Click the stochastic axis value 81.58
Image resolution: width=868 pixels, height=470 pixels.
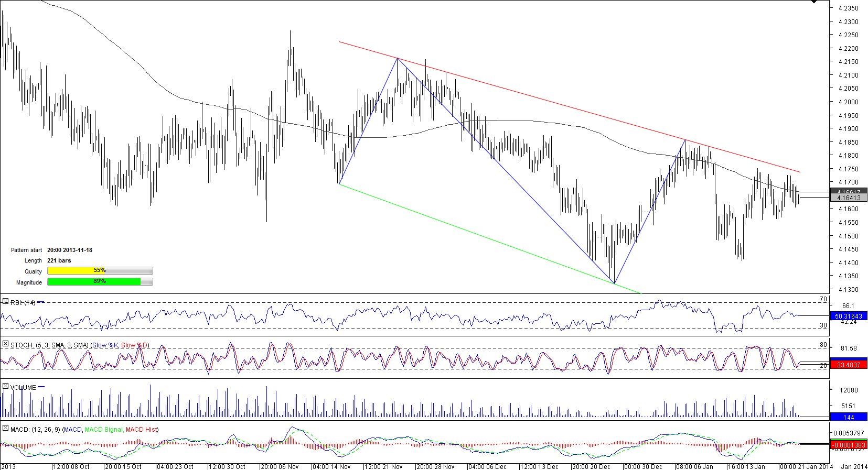849,348
